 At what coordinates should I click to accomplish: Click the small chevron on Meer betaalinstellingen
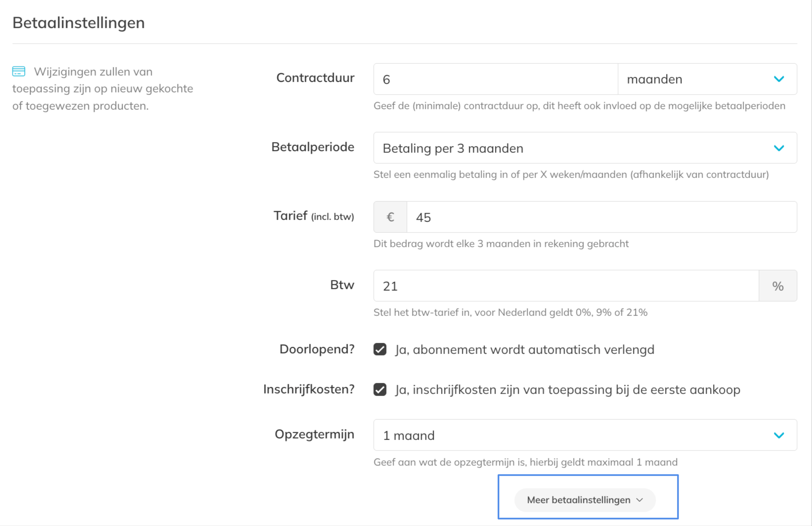click(x=640, y=500)
